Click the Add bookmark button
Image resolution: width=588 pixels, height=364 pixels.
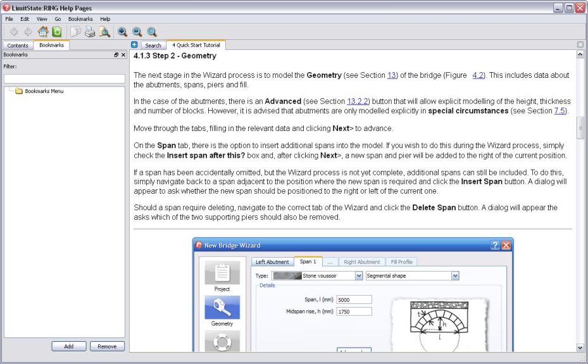pyautogui.click(x=69, y=346)
